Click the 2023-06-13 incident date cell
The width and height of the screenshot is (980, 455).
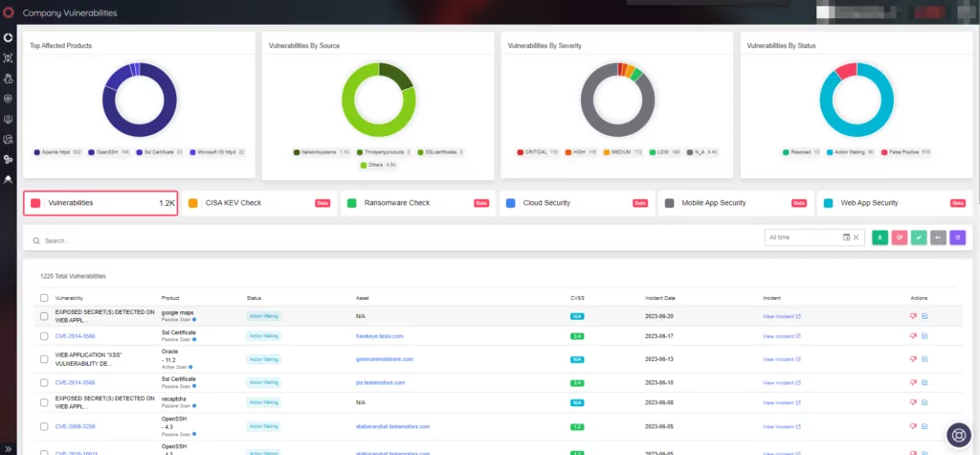[x=660, y=359]
